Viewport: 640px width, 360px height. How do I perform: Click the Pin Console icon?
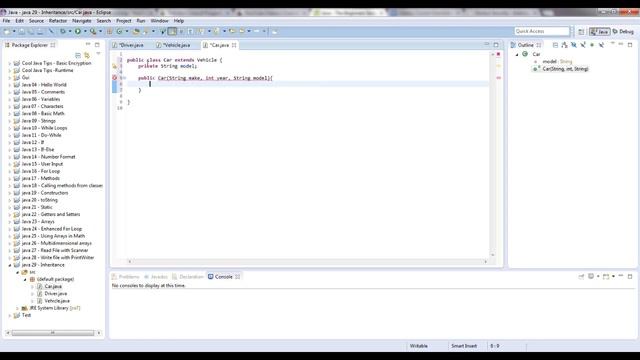point(581,276)
